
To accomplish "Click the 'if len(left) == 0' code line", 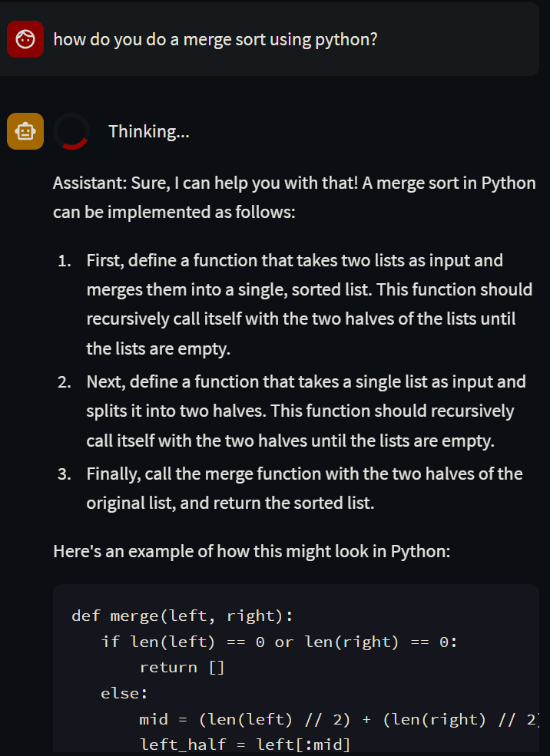I will point(279,642).
